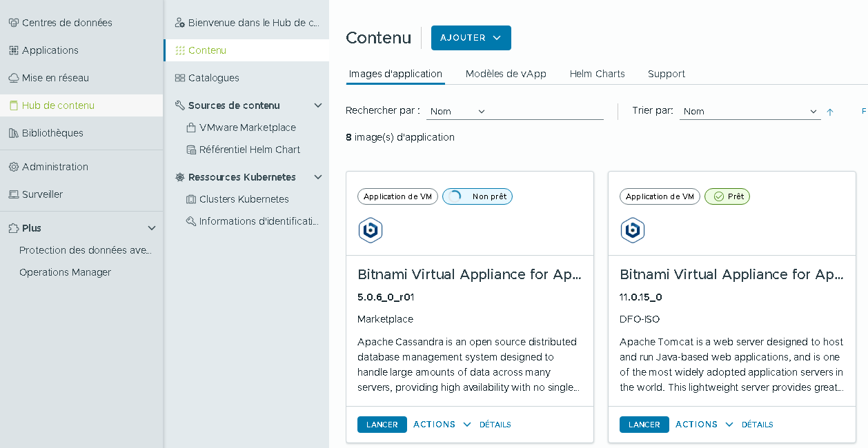Click the Catalogues icon in the submenu
Screen dimensions: 868x448
(x=180, y=78)
